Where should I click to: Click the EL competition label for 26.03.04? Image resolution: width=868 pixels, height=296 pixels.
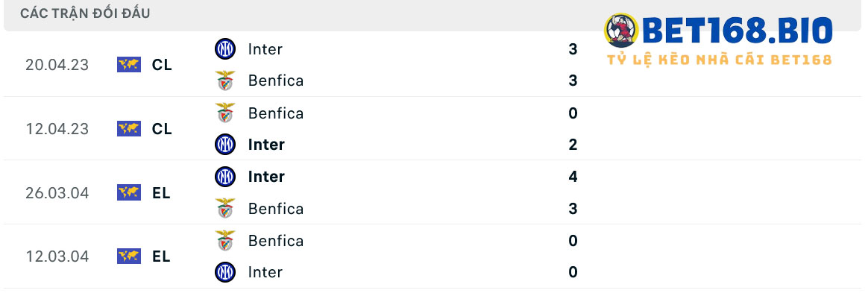point(161,193)
